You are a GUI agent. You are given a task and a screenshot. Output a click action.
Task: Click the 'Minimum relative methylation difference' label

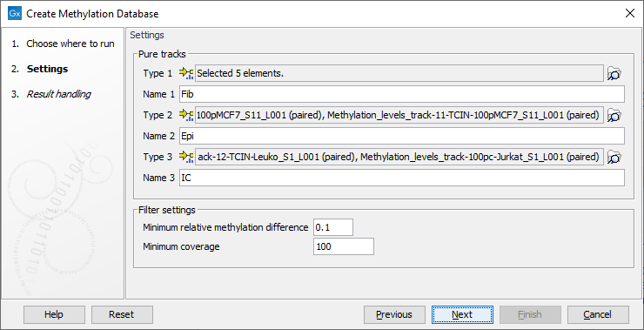coord(225,227)
